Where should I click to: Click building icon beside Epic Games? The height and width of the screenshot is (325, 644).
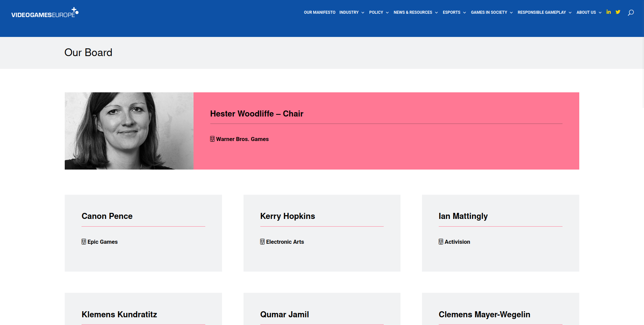point(84,242)
